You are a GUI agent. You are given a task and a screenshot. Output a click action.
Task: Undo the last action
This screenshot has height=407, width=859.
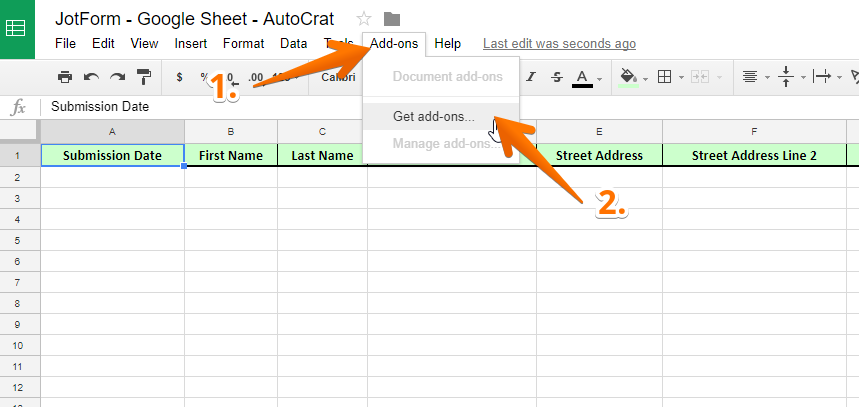[91, 77]
